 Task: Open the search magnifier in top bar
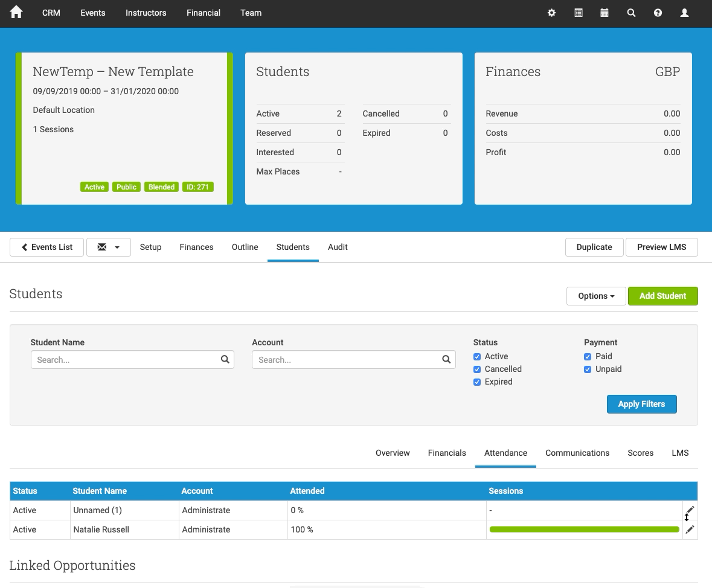click(631, 13)
